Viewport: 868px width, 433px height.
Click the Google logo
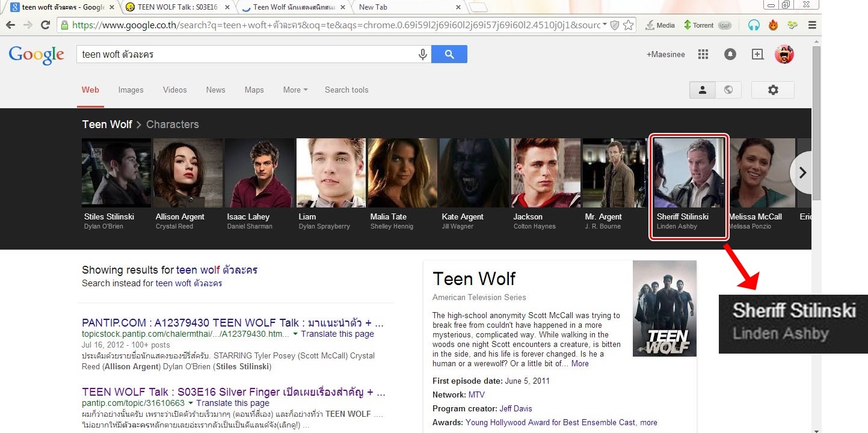pos(36,55)
